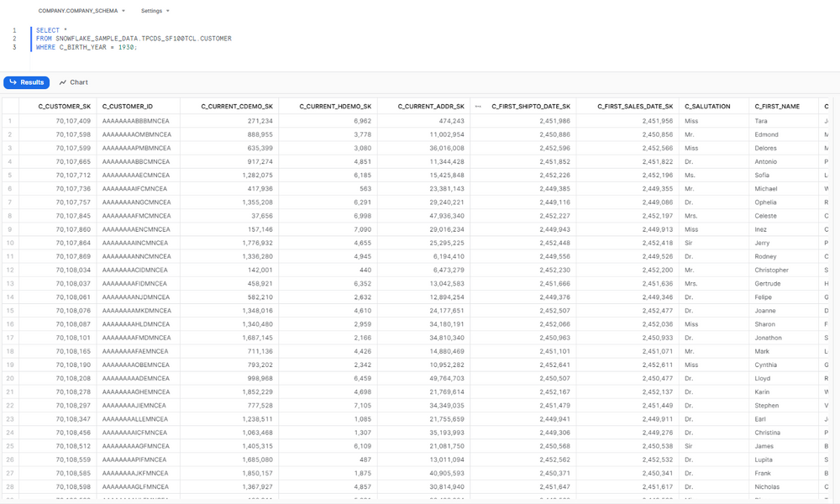Select first name cell Sharon

765,324
